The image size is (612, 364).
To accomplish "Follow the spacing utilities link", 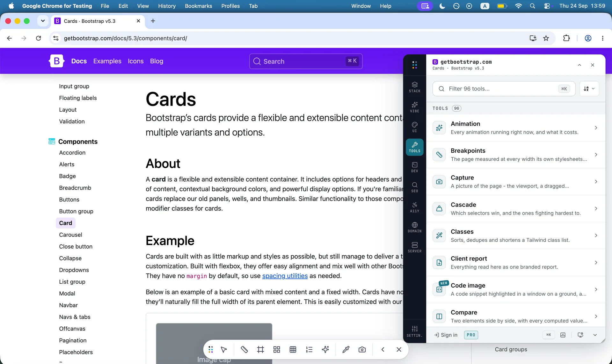I will click(x=285, y=276).
